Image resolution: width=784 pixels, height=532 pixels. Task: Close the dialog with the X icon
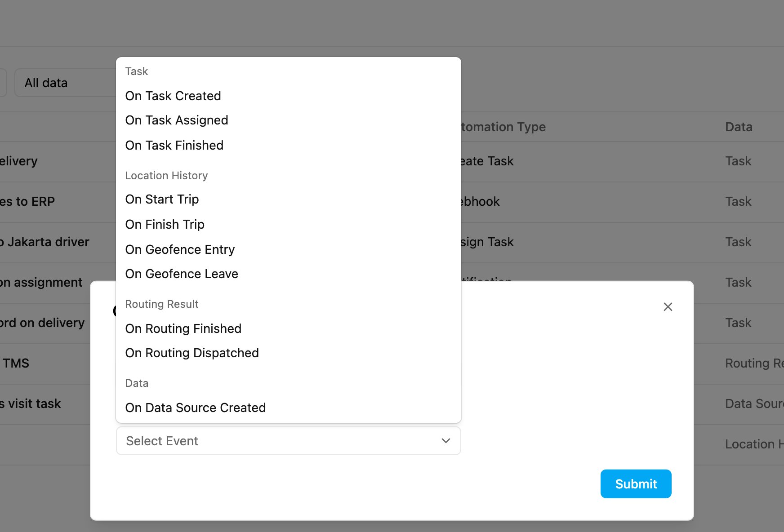(668, 307)
